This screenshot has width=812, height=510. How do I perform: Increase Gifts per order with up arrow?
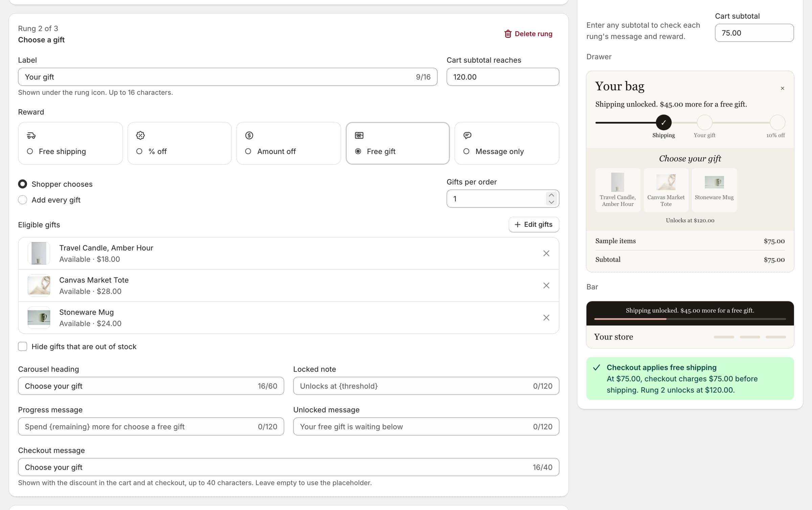(x=551, y=195)
